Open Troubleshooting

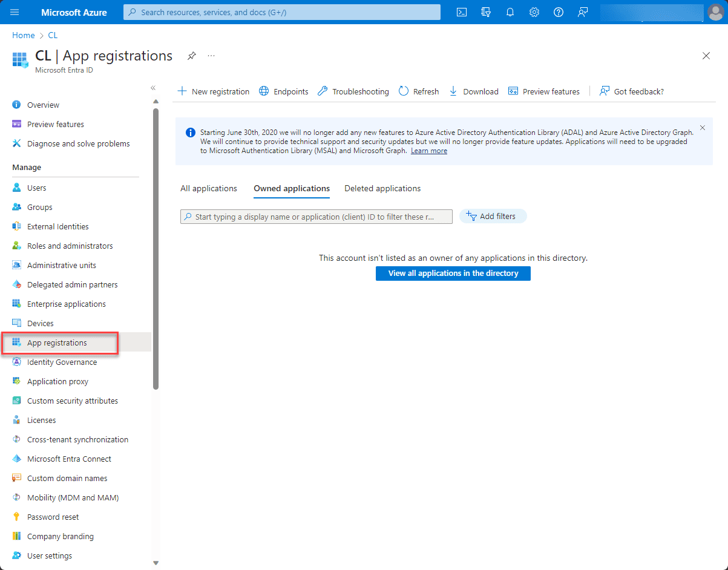point(353,91)
